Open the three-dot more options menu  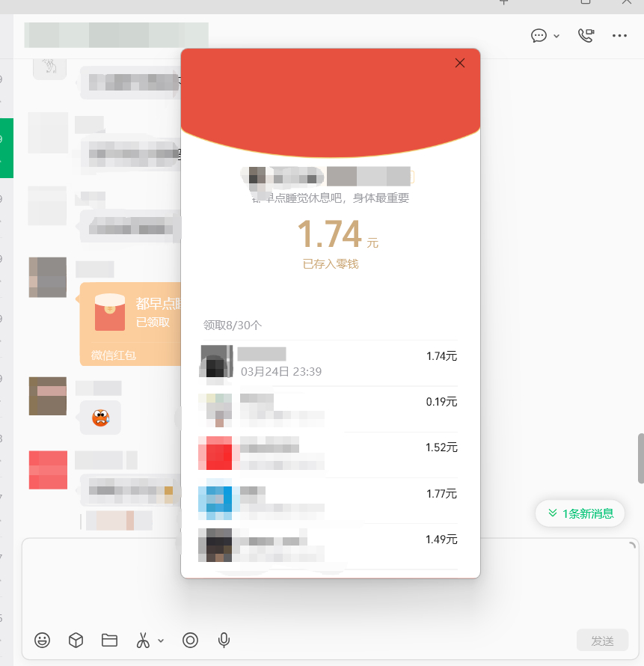click(x=619, y=36)
